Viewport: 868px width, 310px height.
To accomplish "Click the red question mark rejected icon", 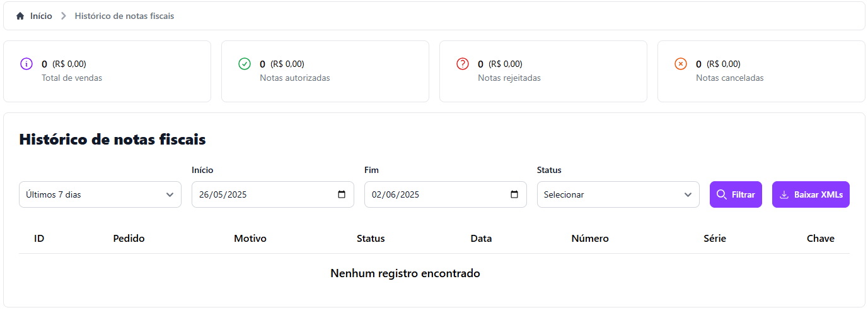I will tap(463, 64).
